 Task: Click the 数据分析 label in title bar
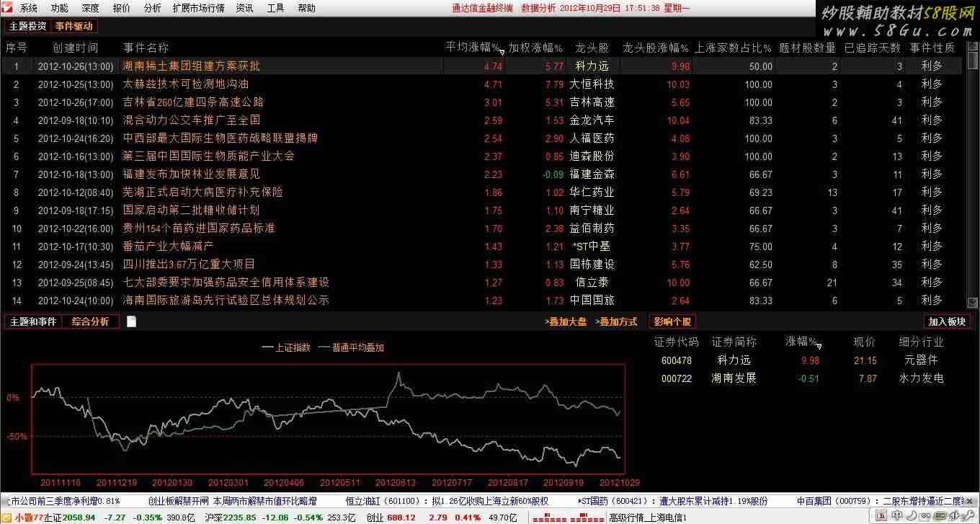click(538, 9)
